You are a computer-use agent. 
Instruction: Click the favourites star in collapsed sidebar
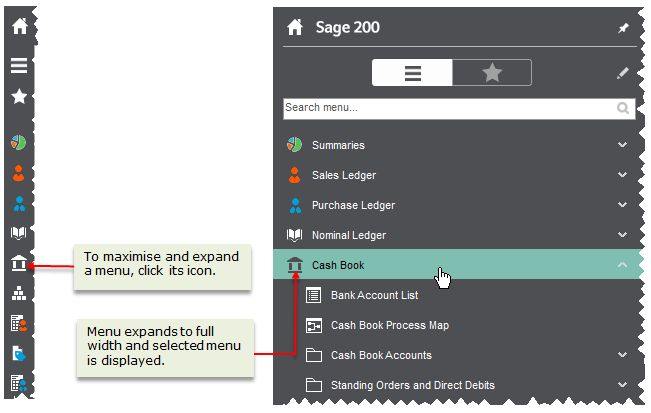[x=19, y=96]
